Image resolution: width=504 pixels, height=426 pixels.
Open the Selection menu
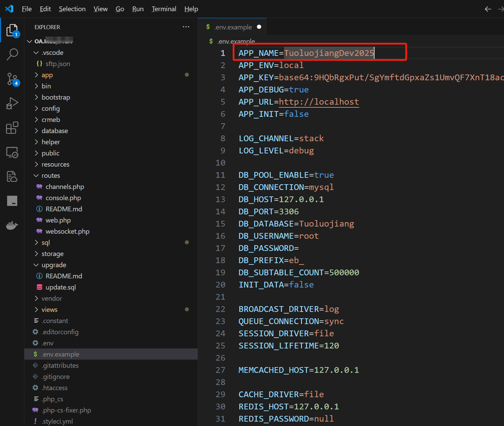pos(72,9)
